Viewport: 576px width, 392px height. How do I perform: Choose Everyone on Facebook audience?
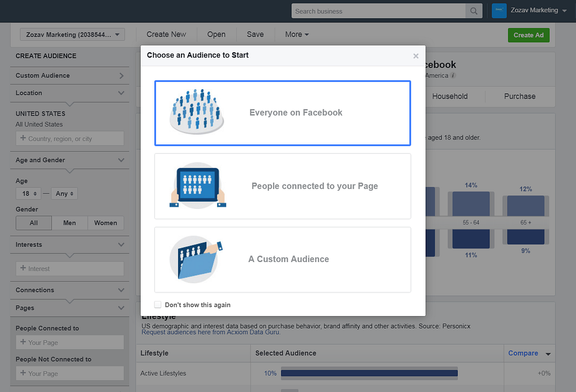(282, 113)
